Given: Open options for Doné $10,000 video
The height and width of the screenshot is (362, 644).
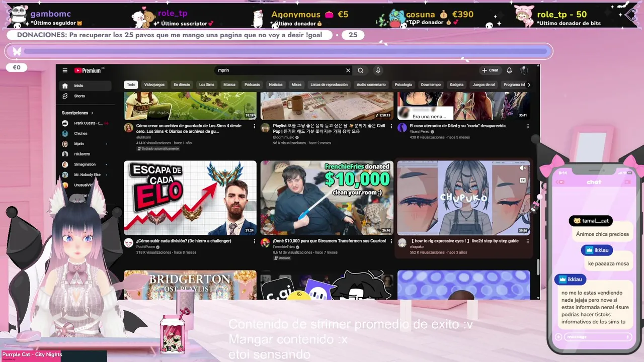Looking at the screenshot, I should tap(391, 241).
